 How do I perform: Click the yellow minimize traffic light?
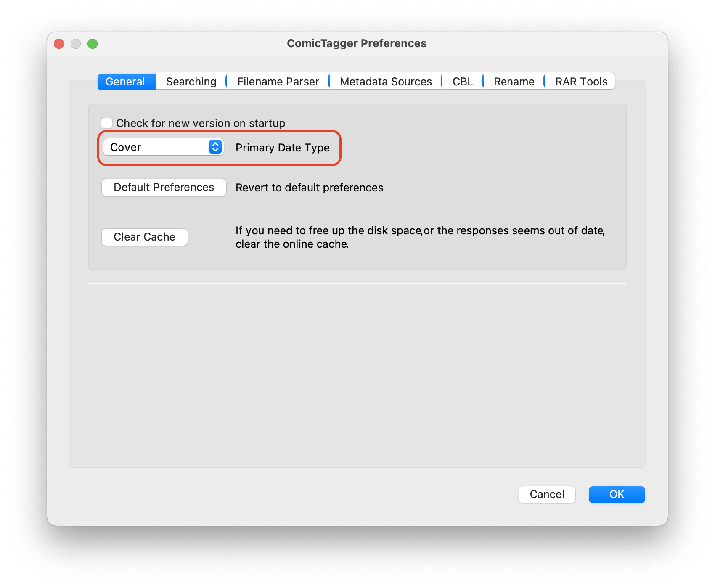76,43
